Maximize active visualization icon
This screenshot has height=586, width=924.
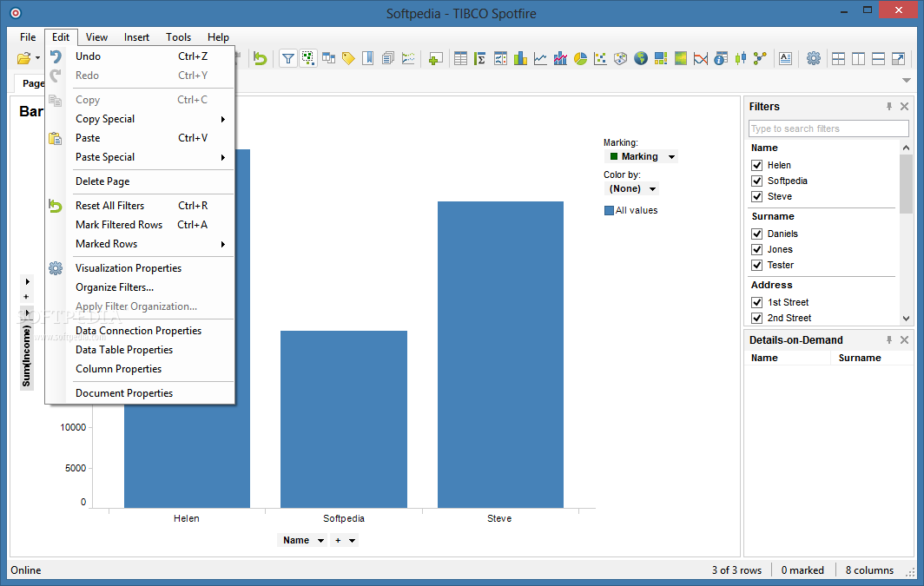899,58
